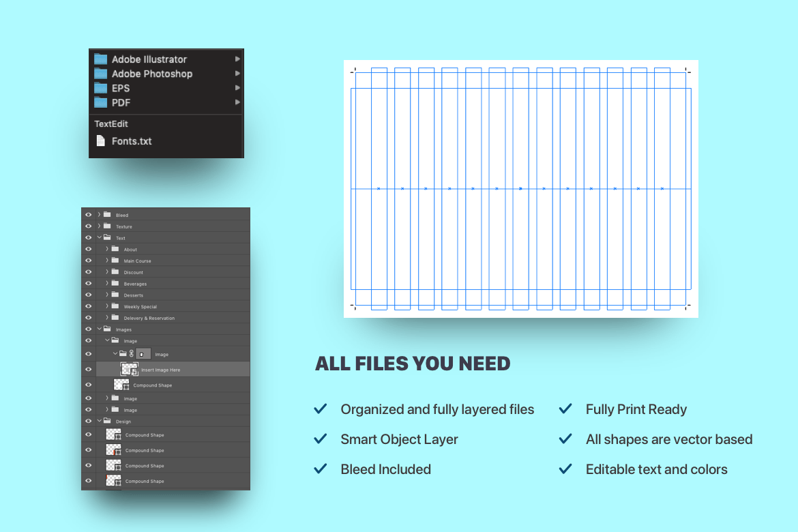798x532 pixels.
Task: Hide the Delevery & Reservation group
Action: click(x=88, y=318)
